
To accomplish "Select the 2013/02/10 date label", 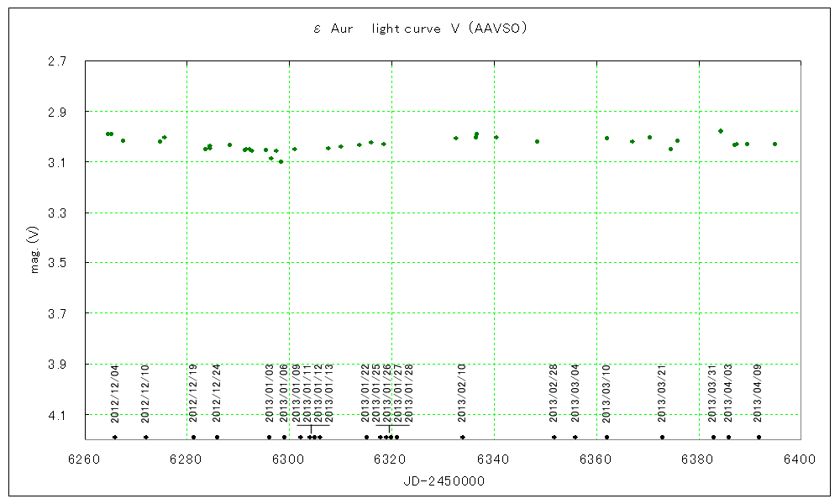I will click(x=462, y=393).
